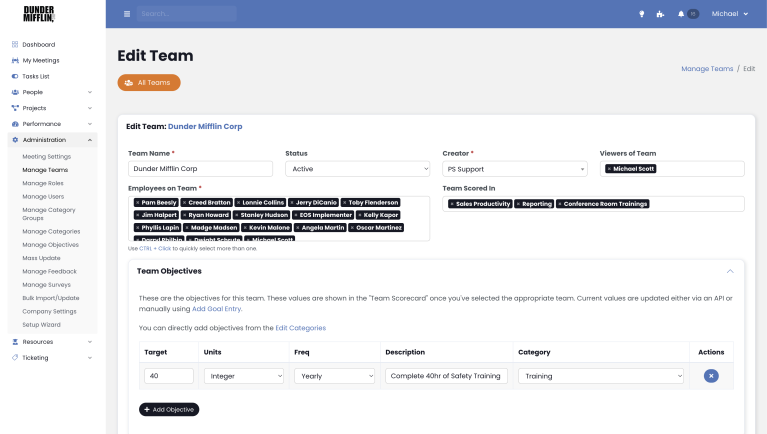Remove Sales Productivity from Team Scored In

pyautogui.click(x=452, y=204)
